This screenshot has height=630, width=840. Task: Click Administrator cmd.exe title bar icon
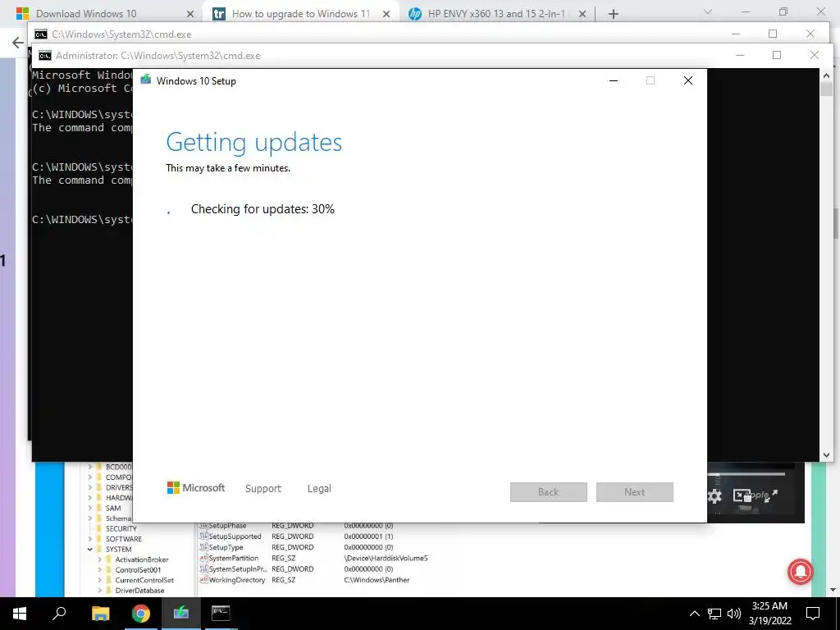(x=45, y=55)
